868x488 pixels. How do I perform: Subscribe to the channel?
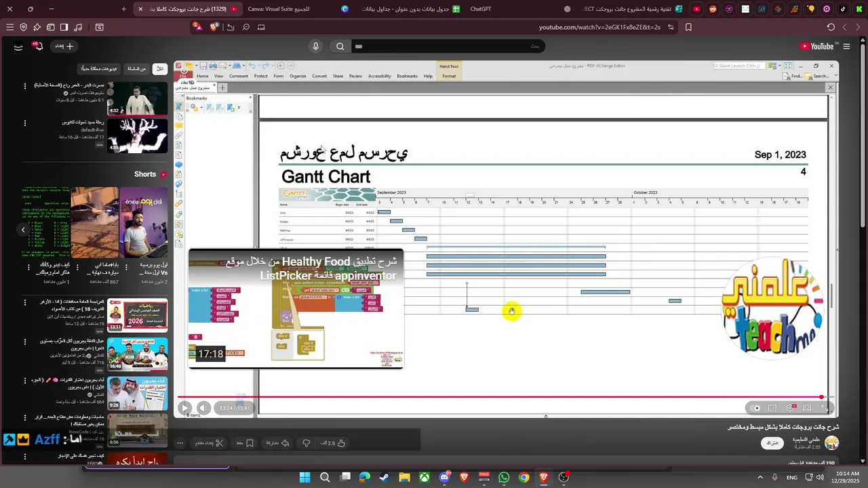[x=772, y=443]
